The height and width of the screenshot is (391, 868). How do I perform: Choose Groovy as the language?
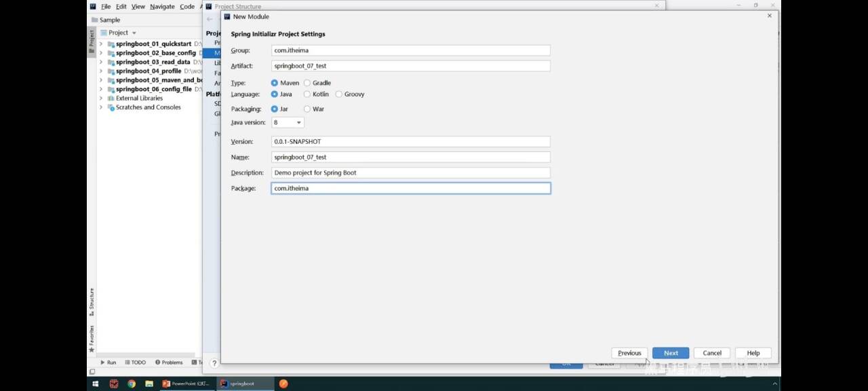[339, 94]
